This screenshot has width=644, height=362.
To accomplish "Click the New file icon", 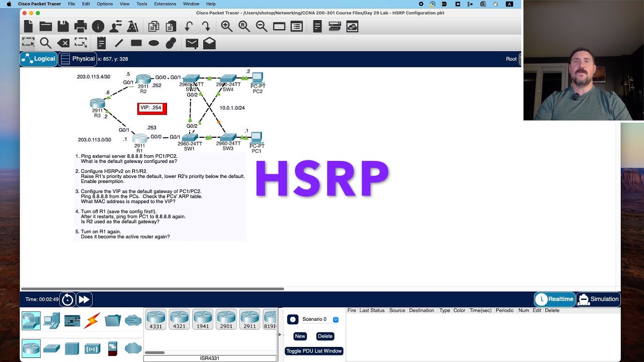I will pyautogui.click(x=28, y=27).
